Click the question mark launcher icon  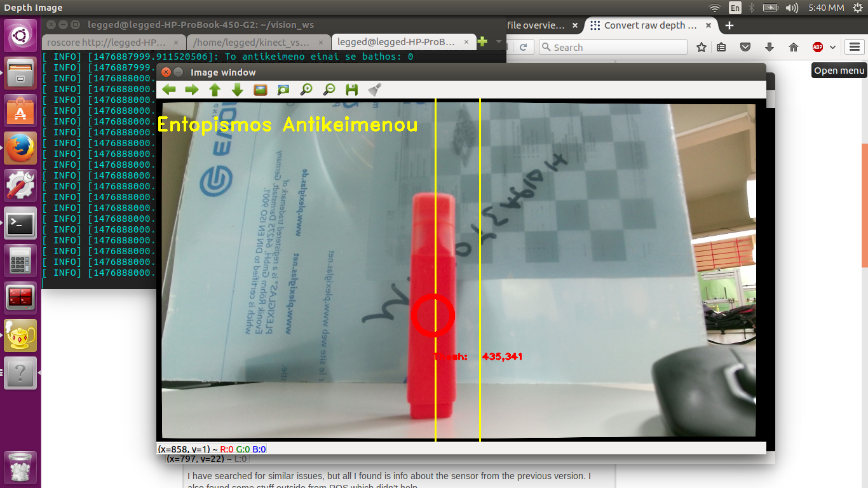click(20, 372)
